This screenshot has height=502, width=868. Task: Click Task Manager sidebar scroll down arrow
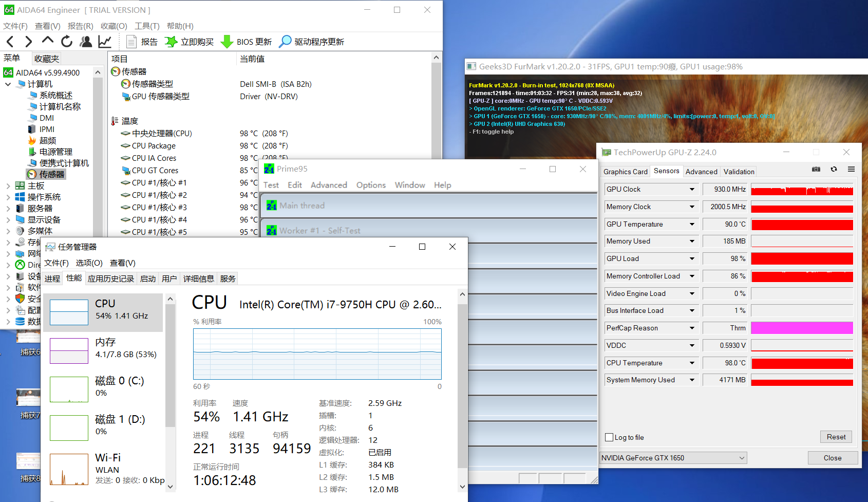click(171, 487)
